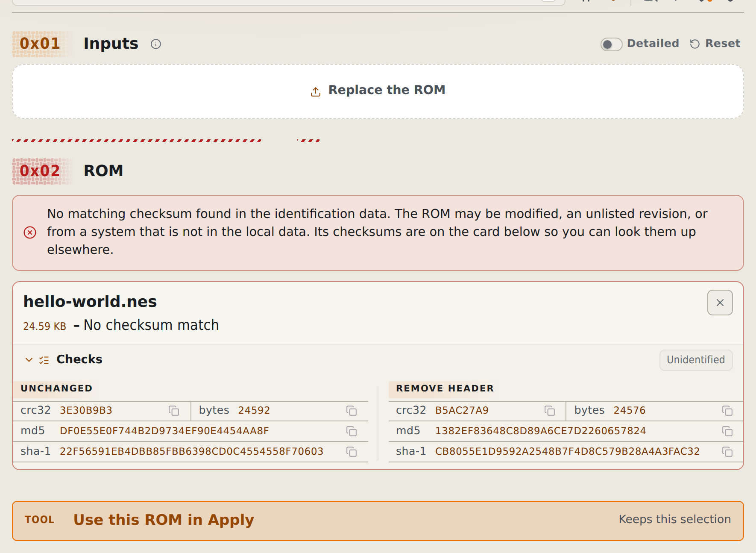Viewport: 756px width, 553px height.
Task: Copy the remove-header md5 1382EF83 checksum
Action: 727,431
